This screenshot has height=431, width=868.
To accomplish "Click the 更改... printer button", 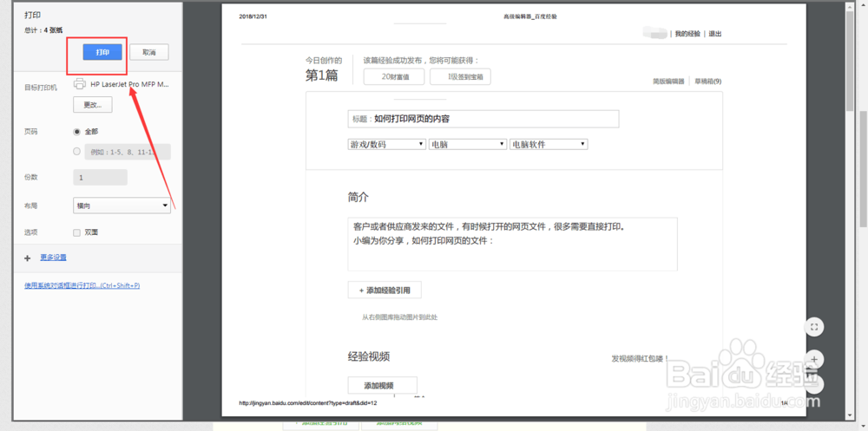I will (93, 104).
